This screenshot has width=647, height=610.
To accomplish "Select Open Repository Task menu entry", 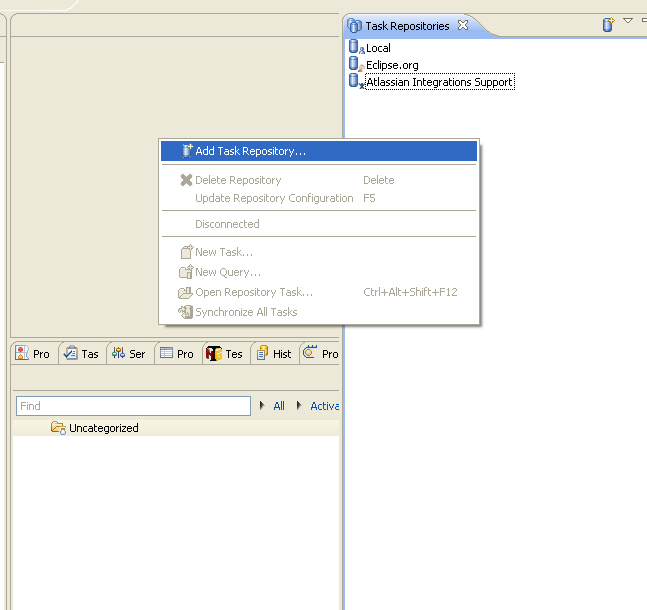I will 319,292.
